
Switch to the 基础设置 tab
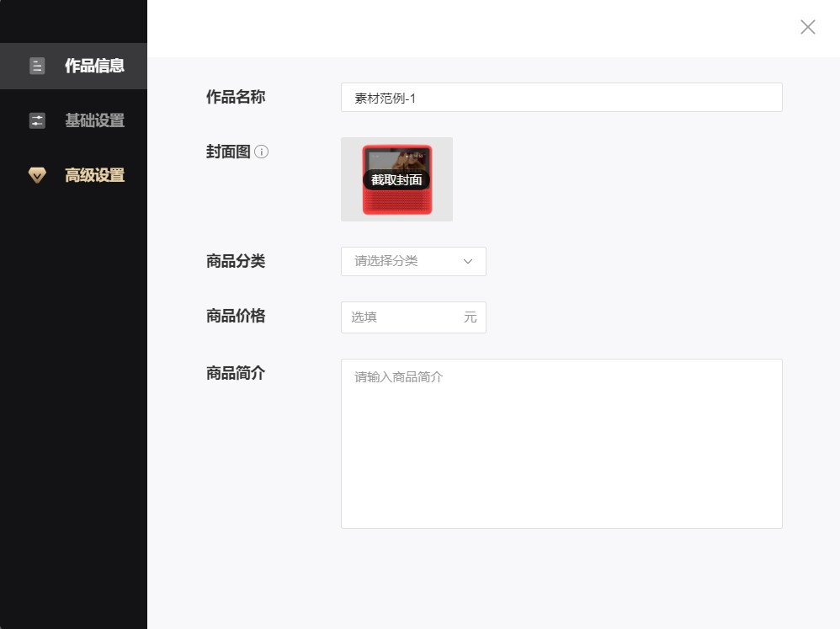click(73, 120)
